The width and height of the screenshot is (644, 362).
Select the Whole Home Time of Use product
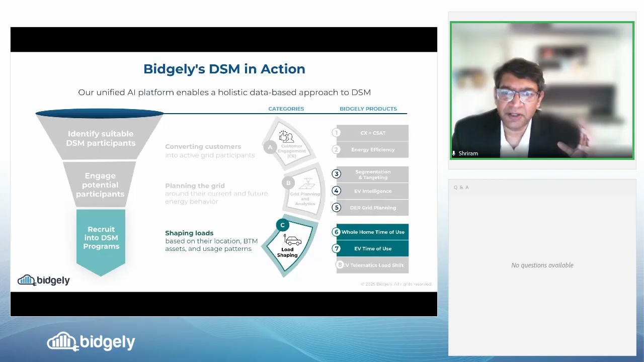coord(372,232)
